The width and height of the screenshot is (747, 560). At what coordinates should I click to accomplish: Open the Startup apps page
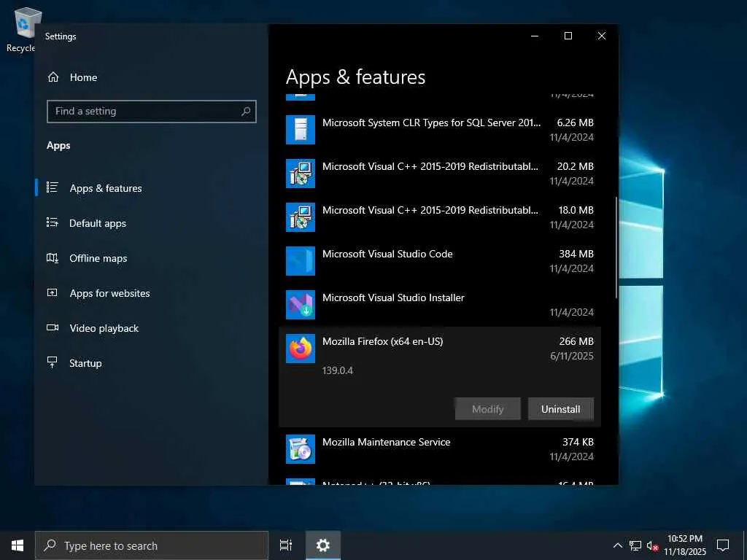[x=152, y=363]
